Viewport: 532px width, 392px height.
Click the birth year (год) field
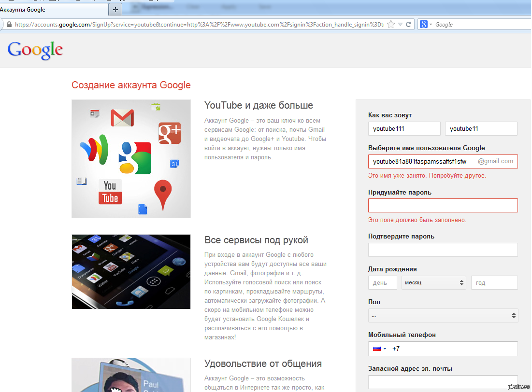pyautogui.click(x=494, y=282)
